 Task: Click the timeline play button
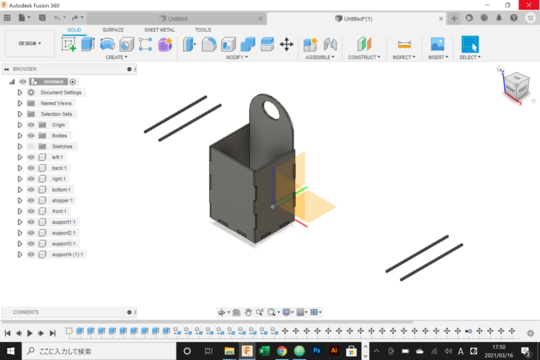pos(30,333)
